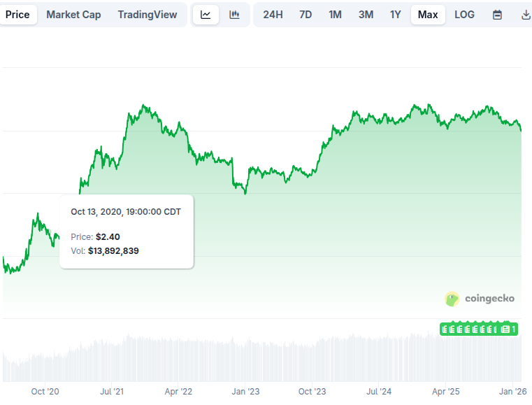Switch to the Market Cap tab
Screen dimensions: 532x405
click(73, 15)
